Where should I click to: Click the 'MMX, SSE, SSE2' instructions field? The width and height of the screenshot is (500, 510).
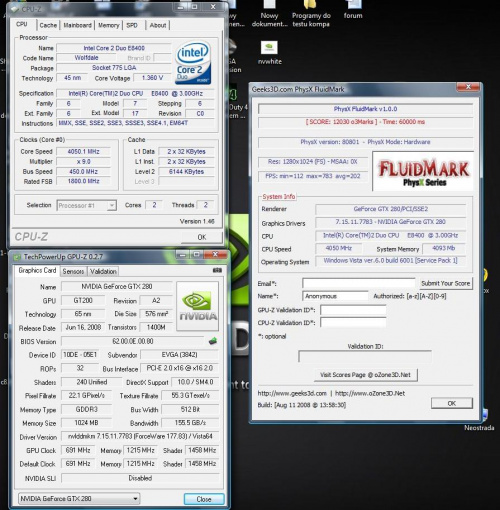click(135, 123)
